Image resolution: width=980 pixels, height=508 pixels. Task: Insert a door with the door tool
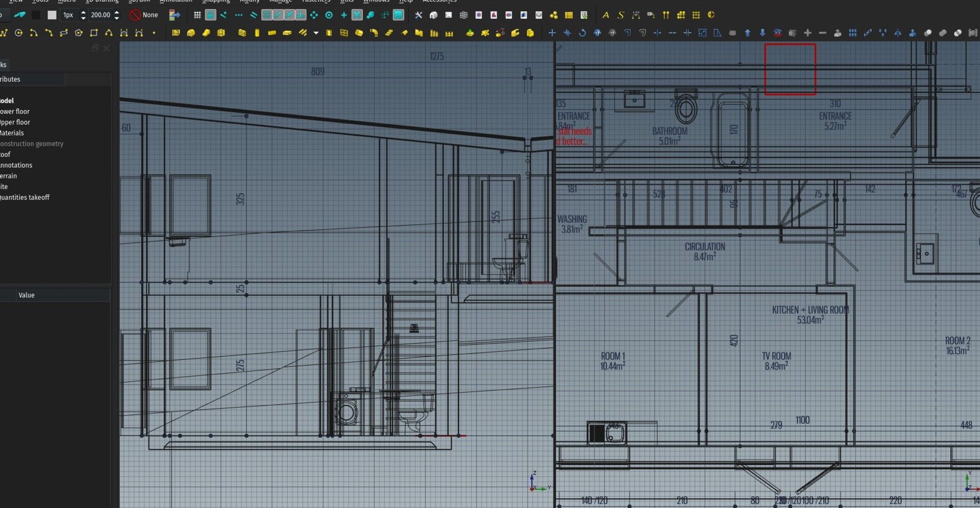tap(329, 33)
